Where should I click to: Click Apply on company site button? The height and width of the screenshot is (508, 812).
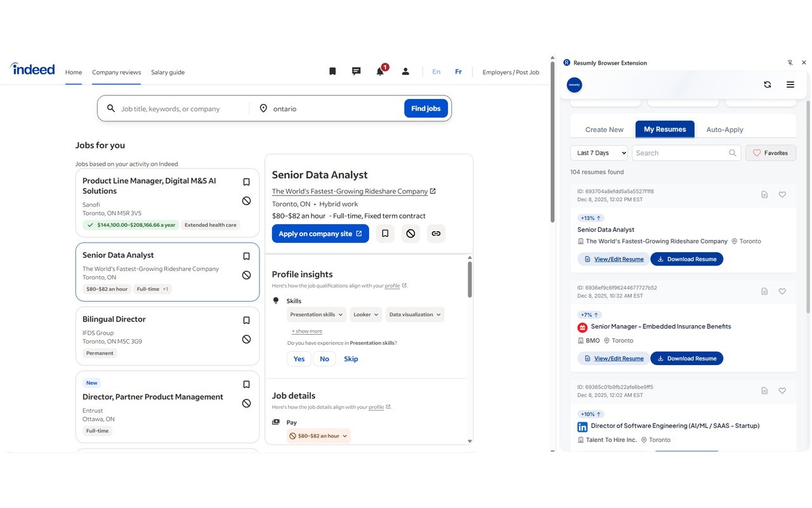pos(320,233)
